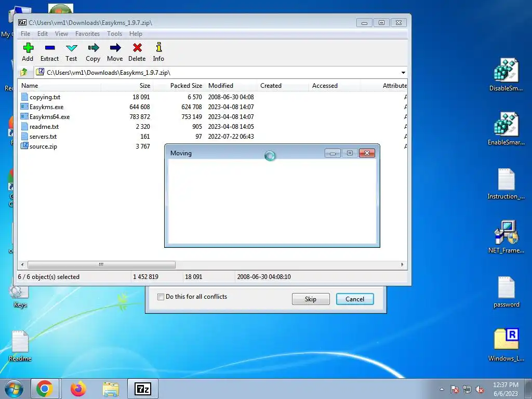
Task: Select the Easykms.exe file icon
Action: (24, 107)
